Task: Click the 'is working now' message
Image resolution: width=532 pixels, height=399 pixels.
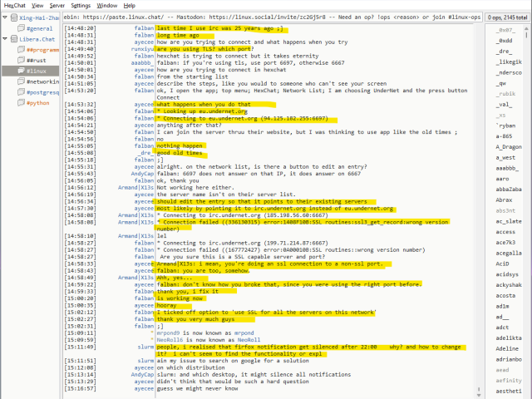Action: pyautogui.click(x=180, y=298)
